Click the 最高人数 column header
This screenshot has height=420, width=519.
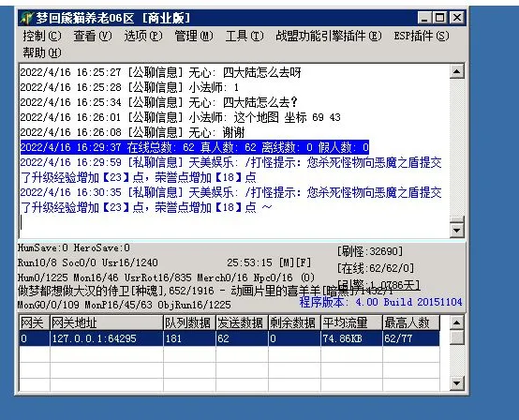411,322
